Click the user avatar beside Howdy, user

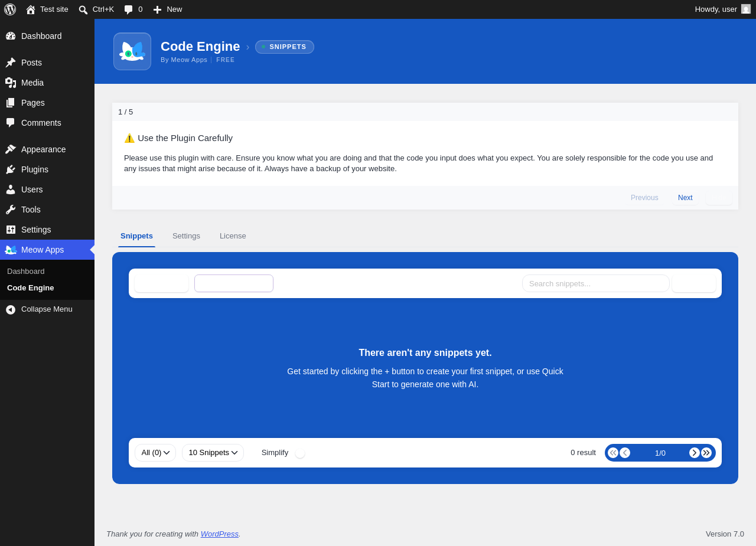746,9
